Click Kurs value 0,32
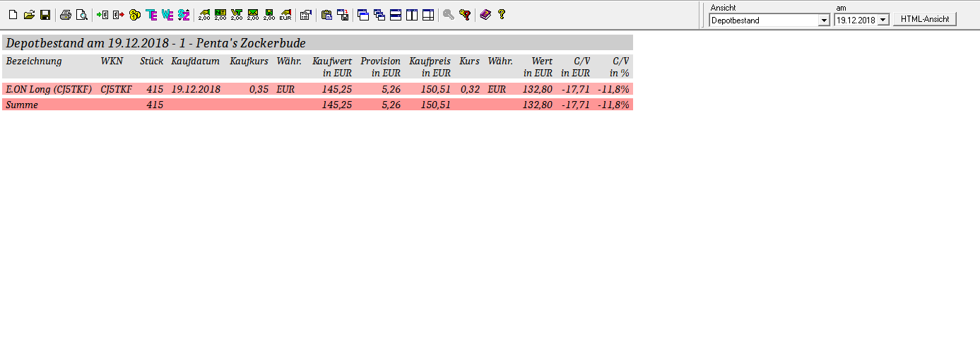 [470, 89]
